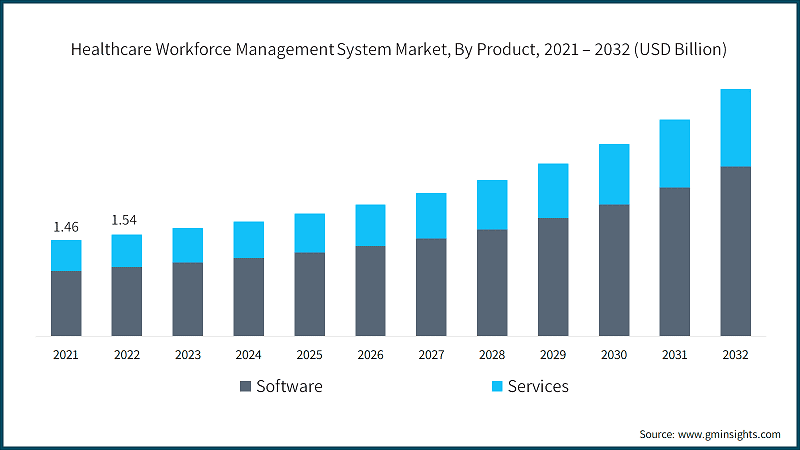Click the 1.46 value label
Screen dimensions: 800x450
tap(66, 227)
